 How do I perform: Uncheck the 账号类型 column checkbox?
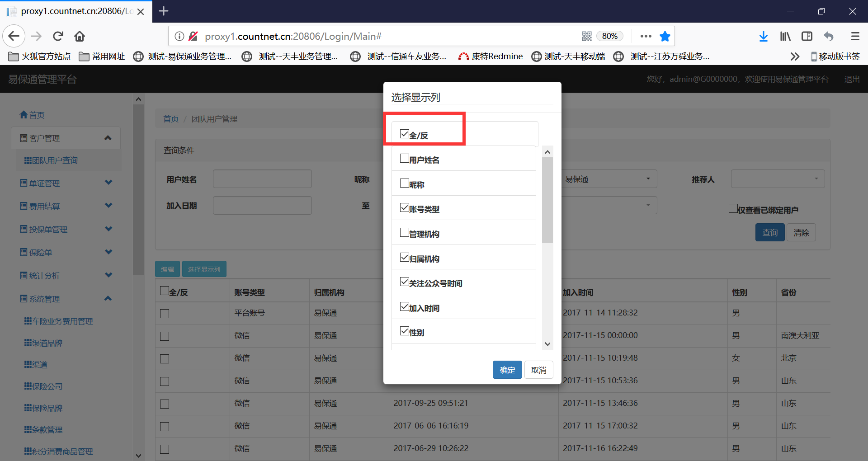[x=405, y=208]
